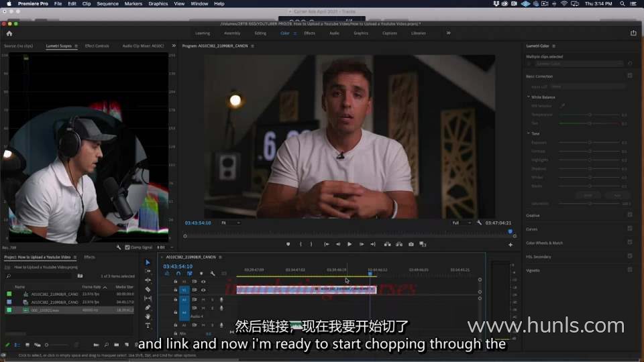Open the Effect Controls tab
The width and height of the screenshot is (644, 362).
tap(97, 46)
